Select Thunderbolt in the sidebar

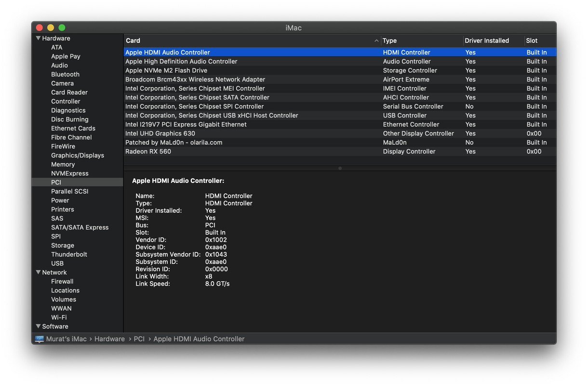click(69, 254)
